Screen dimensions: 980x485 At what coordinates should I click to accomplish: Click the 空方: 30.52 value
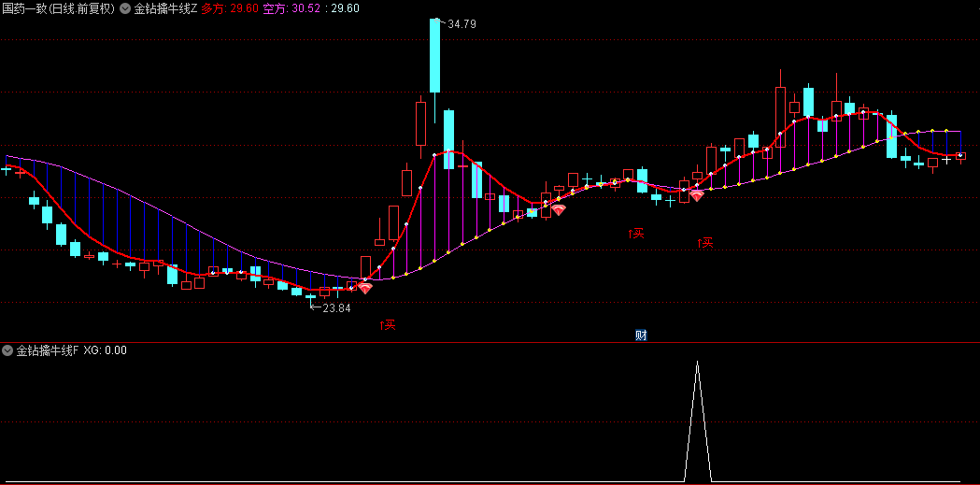291,9
